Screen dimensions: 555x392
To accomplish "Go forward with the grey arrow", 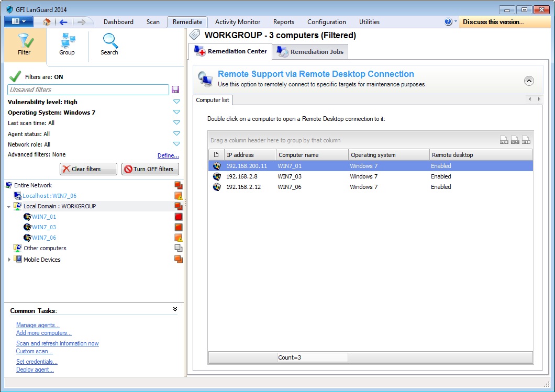I will tap(82, 23).
